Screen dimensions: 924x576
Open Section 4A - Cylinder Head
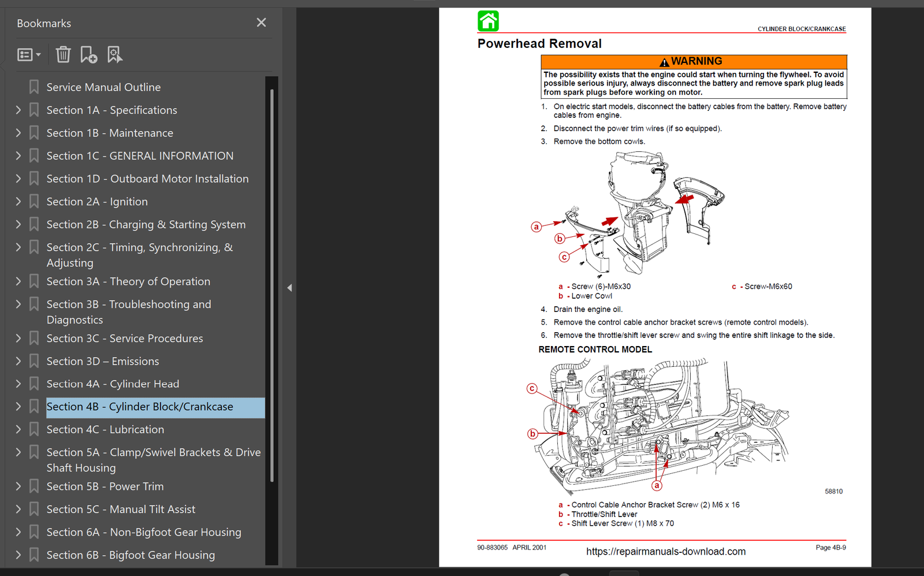pos(113,384)
